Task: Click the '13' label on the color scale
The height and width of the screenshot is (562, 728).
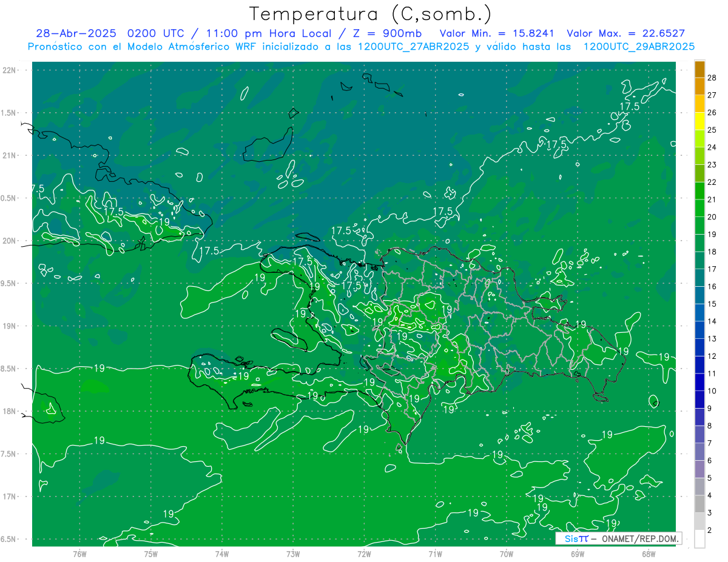Action: 712,338
